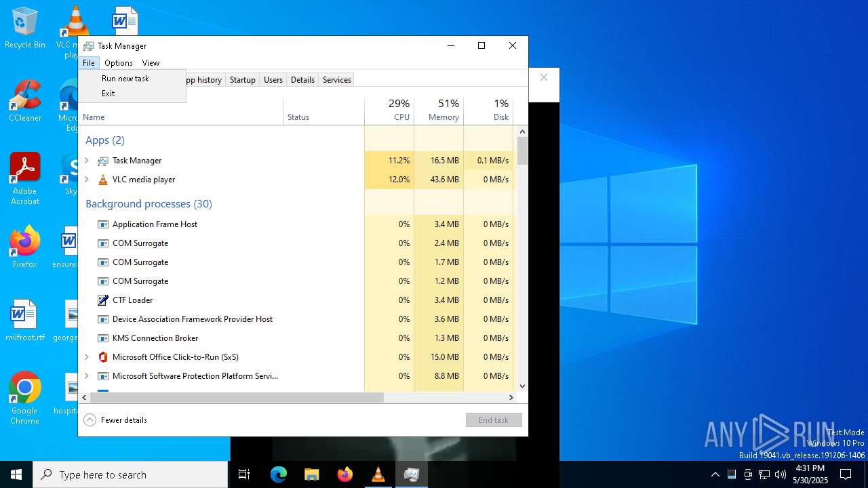The image size is (868, 488).
Task: Switch to the App history tab
Action: click(203, 80)
